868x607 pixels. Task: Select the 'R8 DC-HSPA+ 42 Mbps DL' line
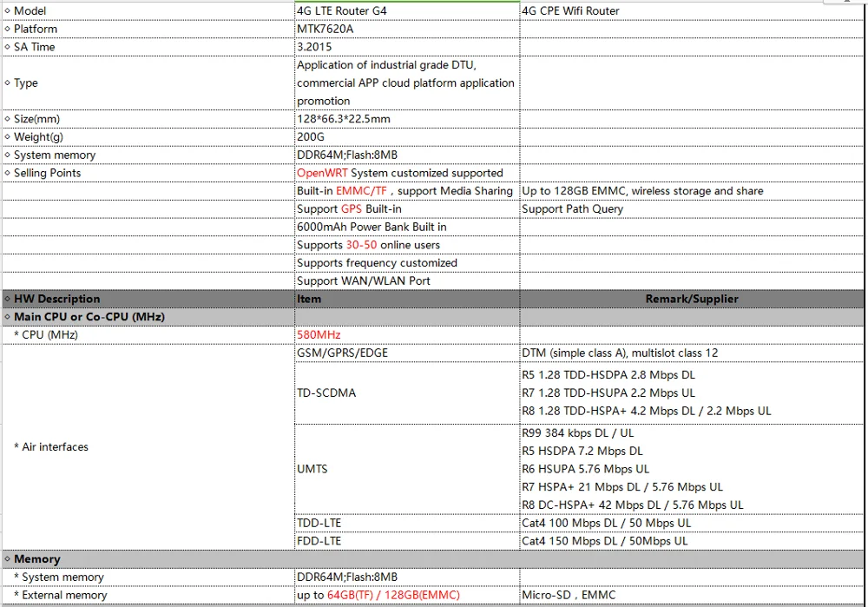[x=632, y=505]
